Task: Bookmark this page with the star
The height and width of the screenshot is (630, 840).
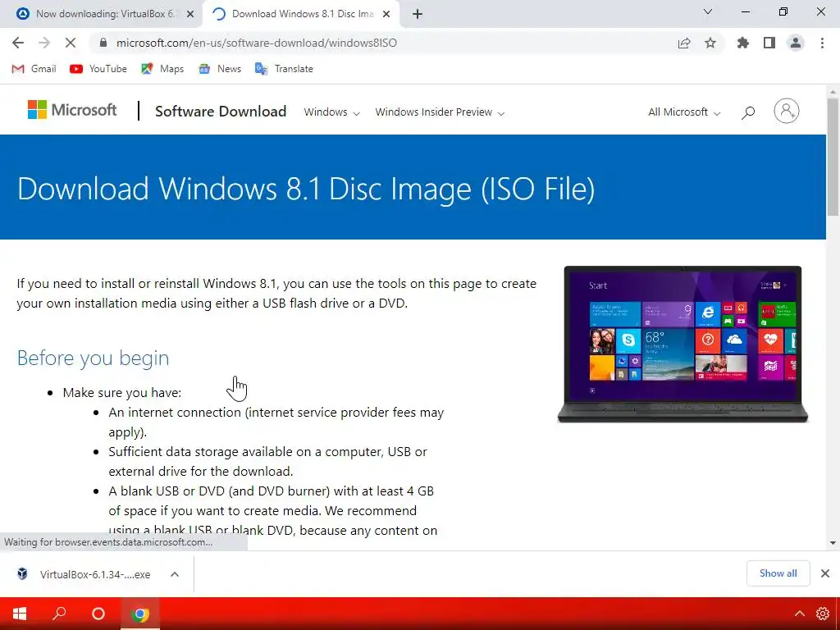Action: pyautogui.click(x=710, y=43)
